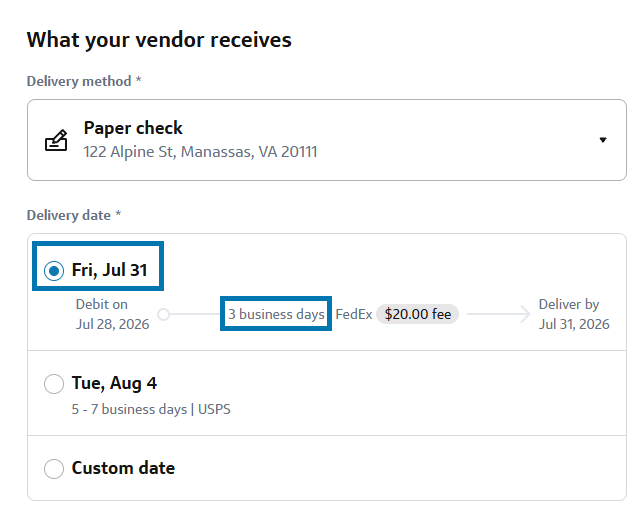The width and height of the screenshot is (641, 510).
Task: Click the Custom date label
Action: coord(123,468)
